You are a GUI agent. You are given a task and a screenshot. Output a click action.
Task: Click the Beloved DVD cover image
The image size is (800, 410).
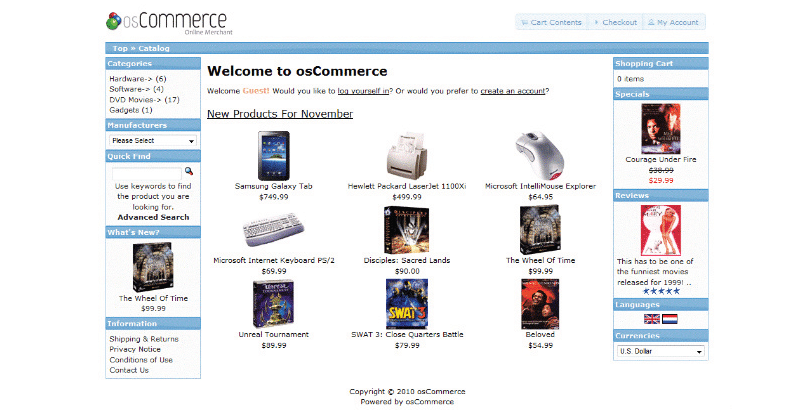[540, 304]
